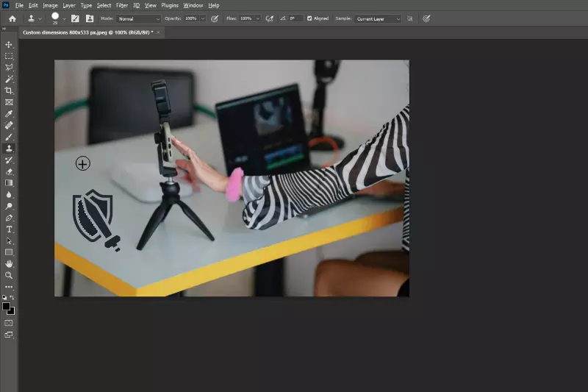This screenshot has height=392, width=588.
Task: Toggle pressure for size control
Action: pyautogui.click(x=426, y=19)
